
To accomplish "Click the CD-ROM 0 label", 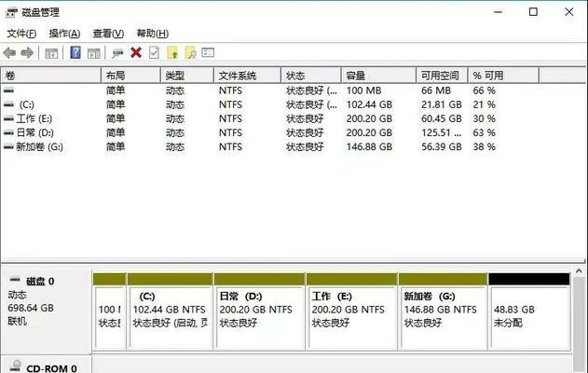I will click(51, 368).
